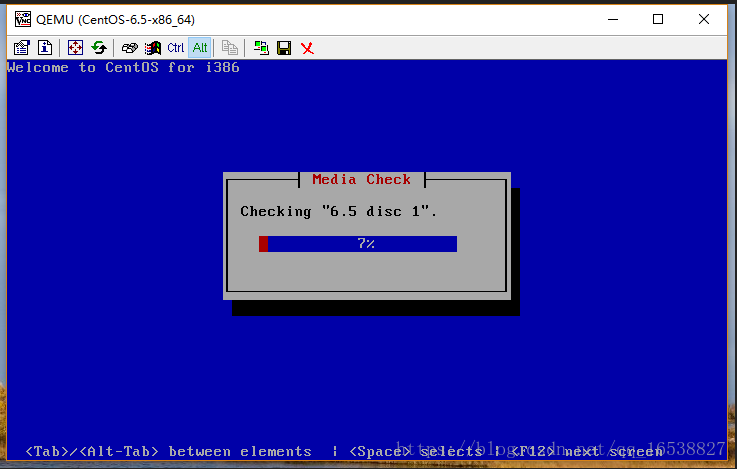The height and width of the screenshot is (469, 737).
Task: Click the text Checking "6.5 disc 1".
Action: [x=338, y=211]
